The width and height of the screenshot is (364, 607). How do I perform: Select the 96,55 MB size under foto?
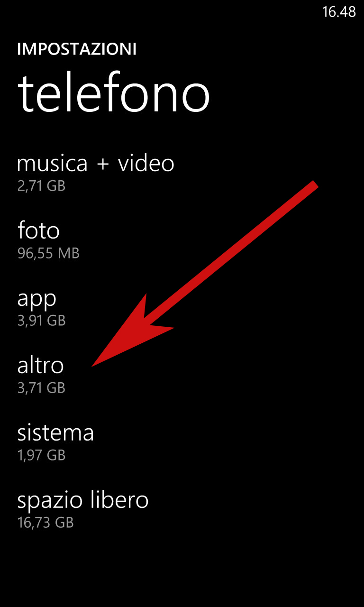[x=48, y=253]
